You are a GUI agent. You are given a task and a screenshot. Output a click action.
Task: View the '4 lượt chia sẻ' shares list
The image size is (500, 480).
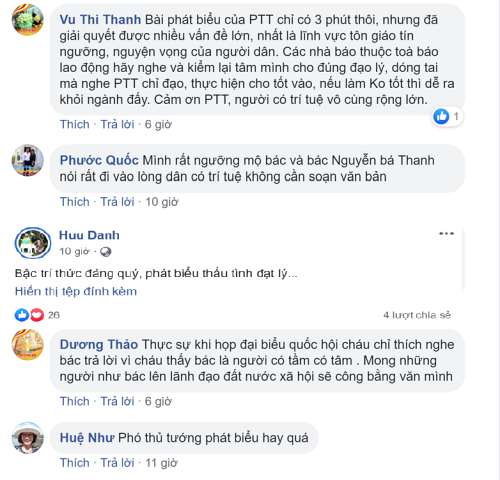(x=417, y=315)
